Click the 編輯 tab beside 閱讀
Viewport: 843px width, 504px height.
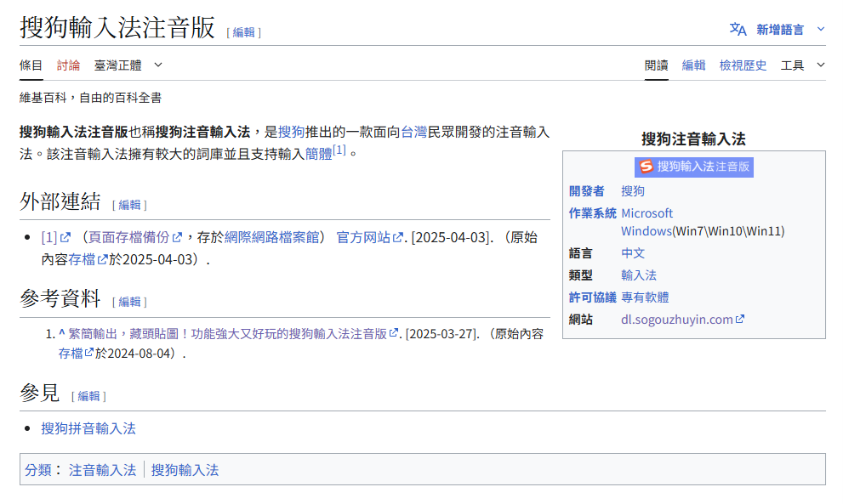(x=693, y=65)
